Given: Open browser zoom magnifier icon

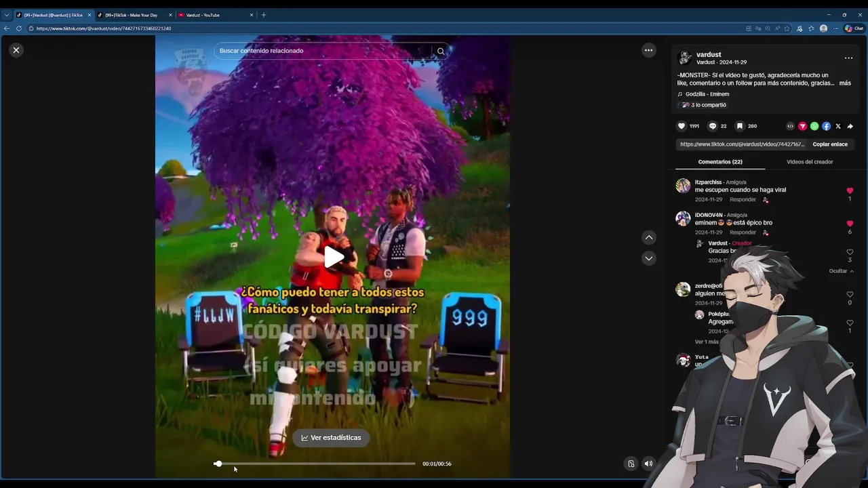Looking at the screenshot, I should pos(768,28).
